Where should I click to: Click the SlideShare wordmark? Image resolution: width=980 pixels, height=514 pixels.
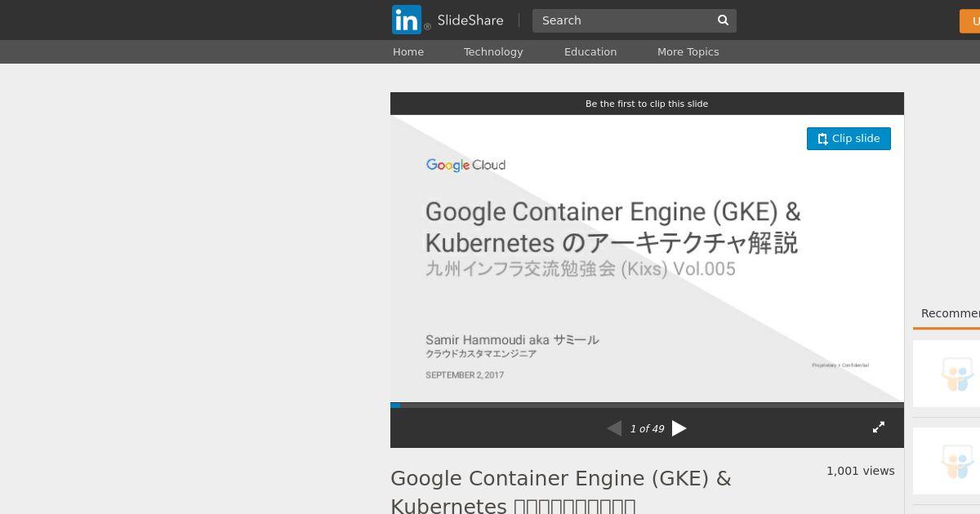[470, 20]
